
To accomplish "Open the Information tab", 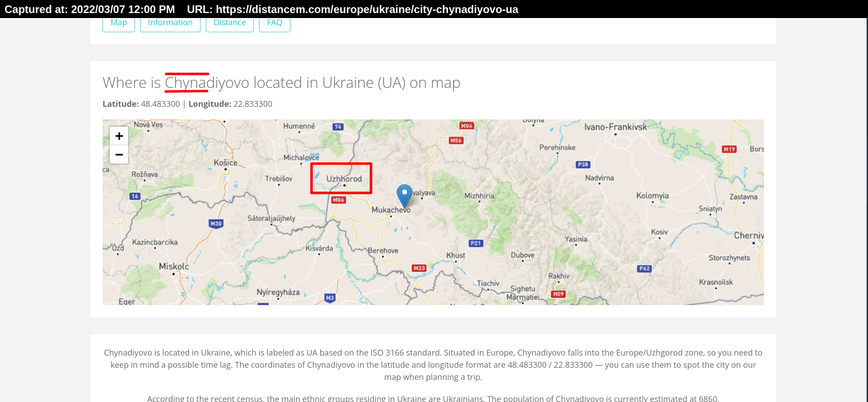I will point(170,23).
